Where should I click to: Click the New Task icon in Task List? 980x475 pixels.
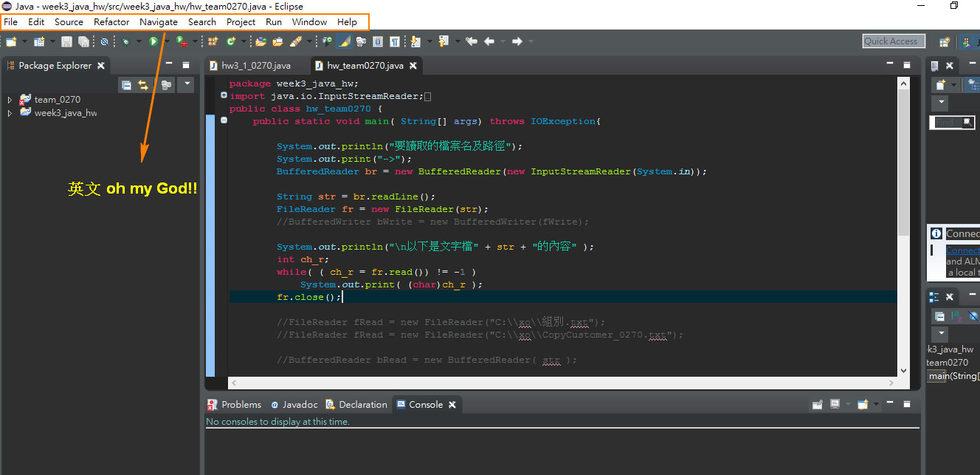pyautogui.click(x=940, y=85)
